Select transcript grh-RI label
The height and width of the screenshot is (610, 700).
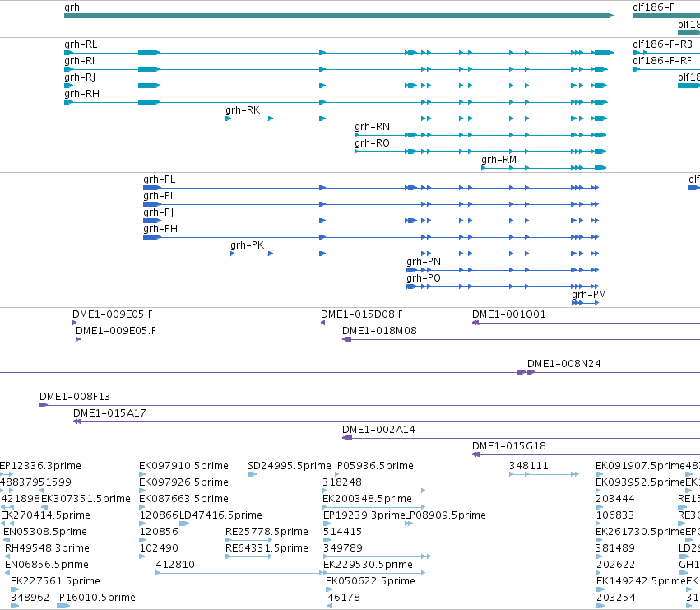coord(80,61)
